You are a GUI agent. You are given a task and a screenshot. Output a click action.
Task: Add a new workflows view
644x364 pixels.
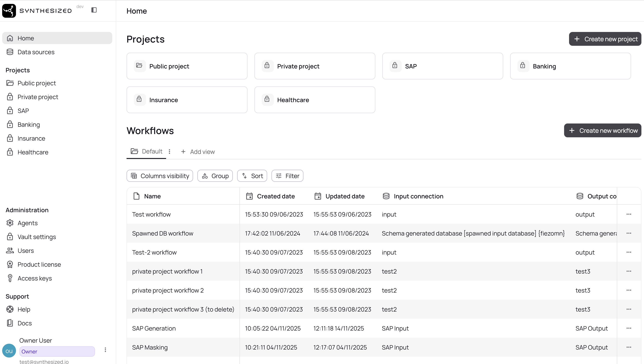coord(198,152)
